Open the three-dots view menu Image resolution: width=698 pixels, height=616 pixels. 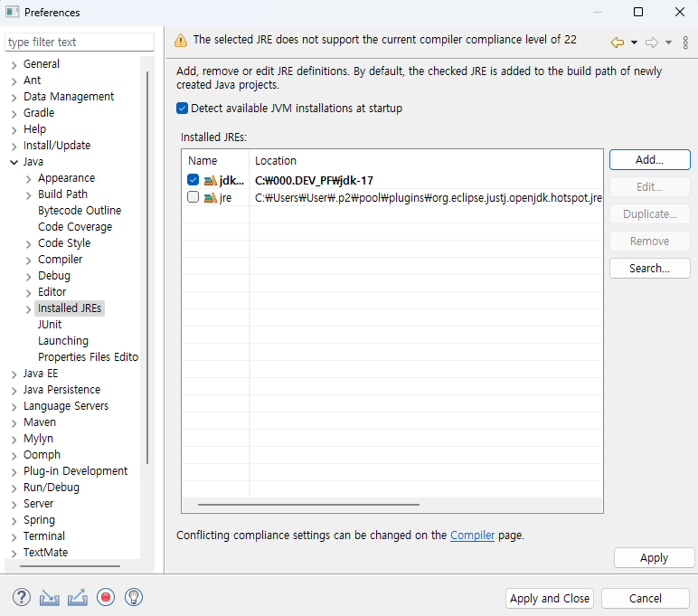(685, 43)
